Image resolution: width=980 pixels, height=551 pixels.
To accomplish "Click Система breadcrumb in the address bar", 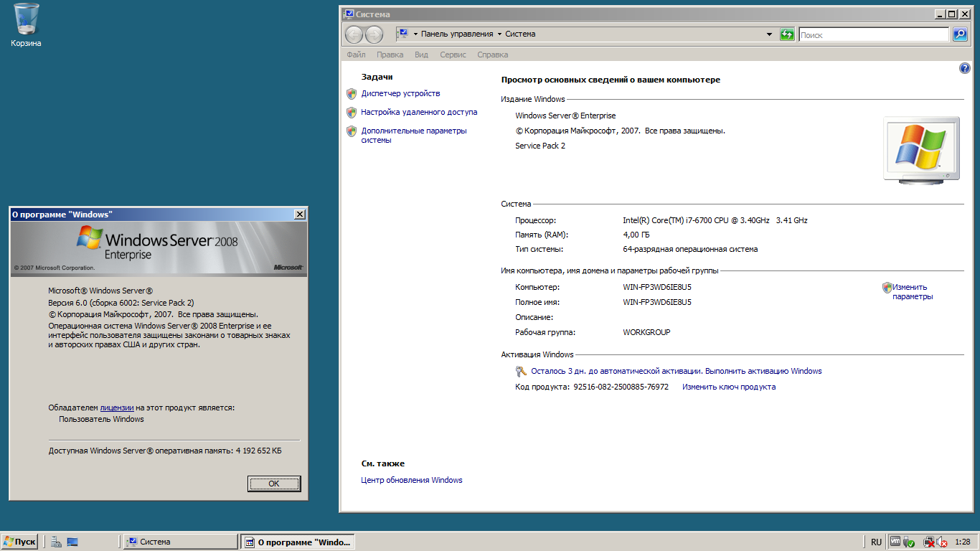I will pos(520,34).
